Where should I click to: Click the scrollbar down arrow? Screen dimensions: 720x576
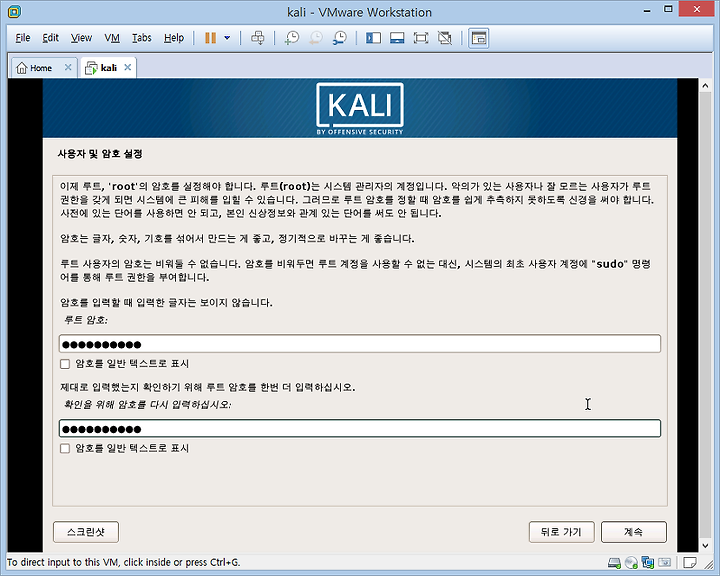pyautogui.click(x=705, y=546)
